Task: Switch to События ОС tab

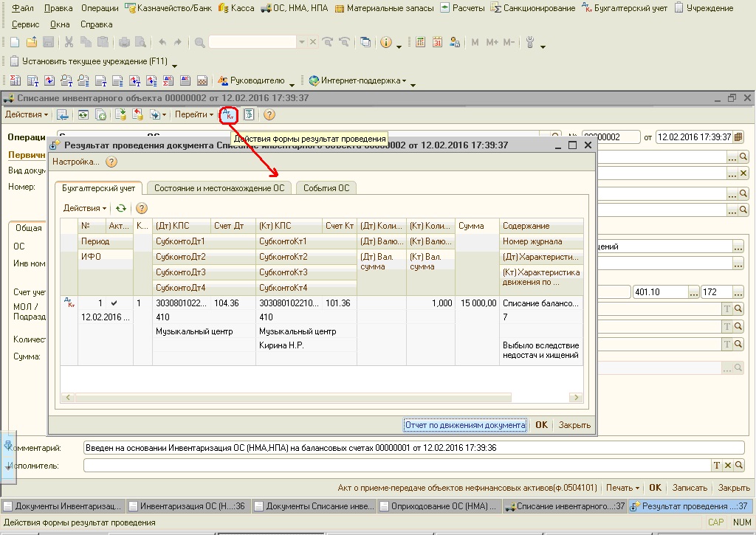Action: click(x=326, y=188)
